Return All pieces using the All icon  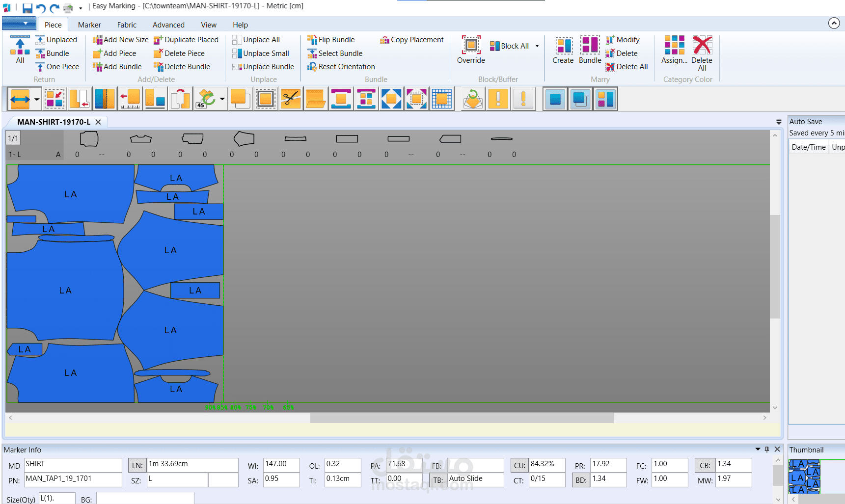20,50
